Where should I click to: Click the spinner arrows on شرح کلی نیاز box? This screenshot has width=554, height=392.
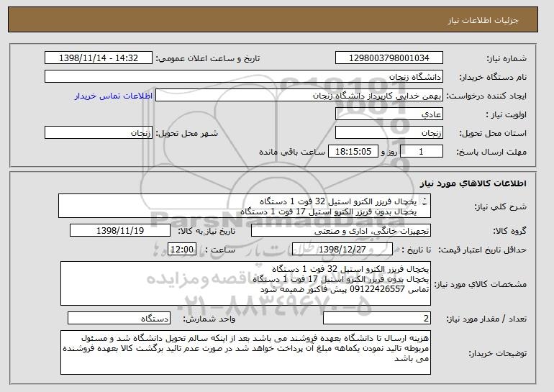point(424,201)
